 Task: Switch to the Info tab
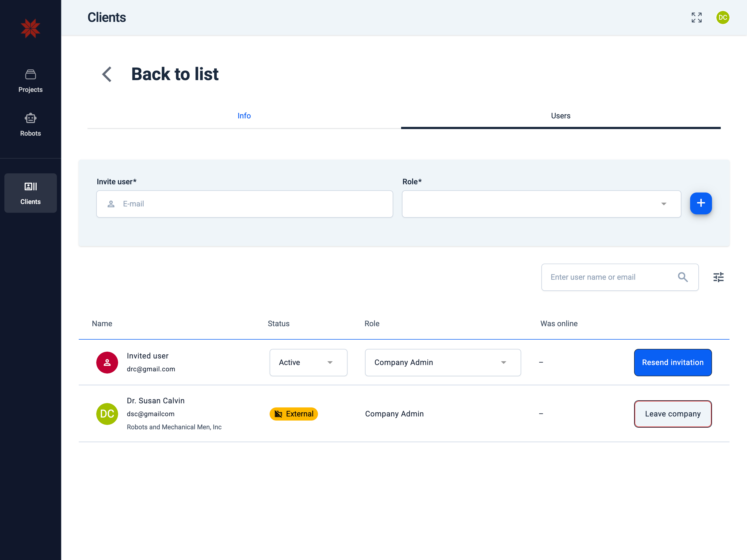pyautogui.click(x=244, y=116)
